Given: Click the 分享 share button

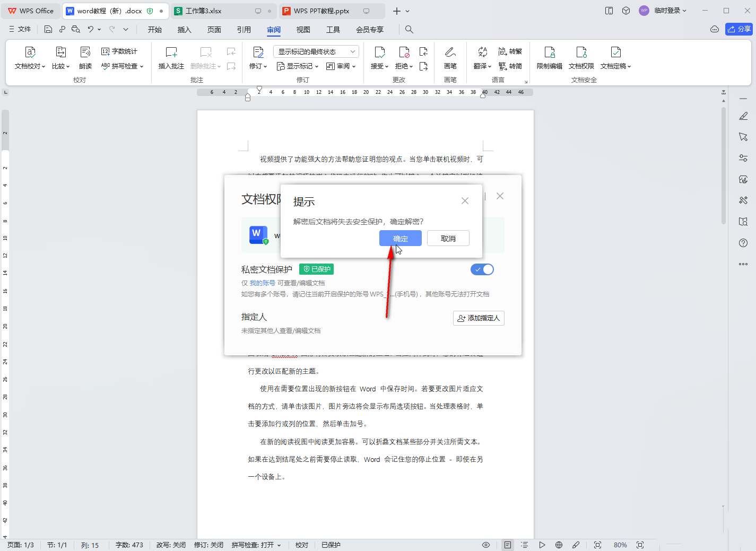Looking at the screenshot, I should click(739, 29).
